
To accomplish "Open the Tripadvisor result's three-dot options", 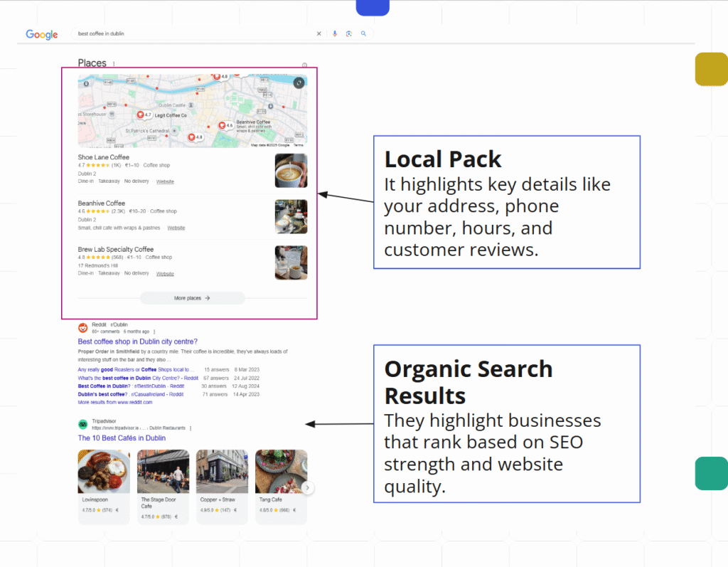I will pos(191,428).
